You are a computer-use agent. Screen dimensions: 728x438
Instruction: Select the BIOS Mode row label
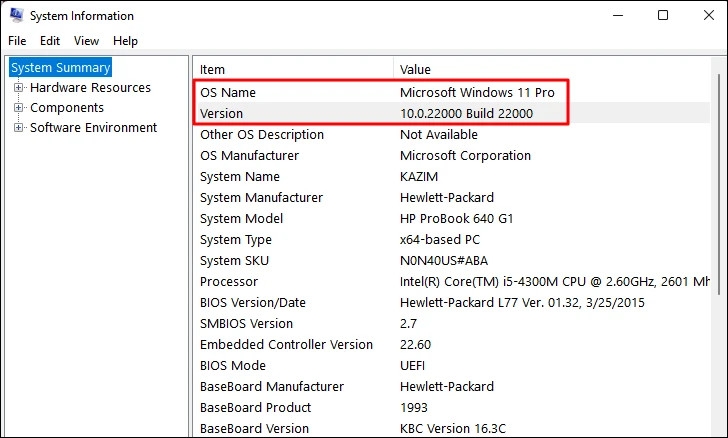[x=233, y=366]
